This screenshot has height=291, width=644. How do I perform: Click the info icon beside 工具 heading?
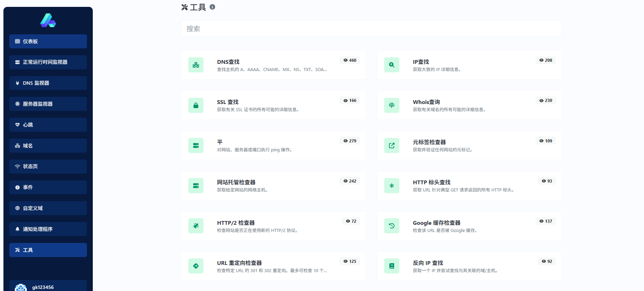[212, 7]
